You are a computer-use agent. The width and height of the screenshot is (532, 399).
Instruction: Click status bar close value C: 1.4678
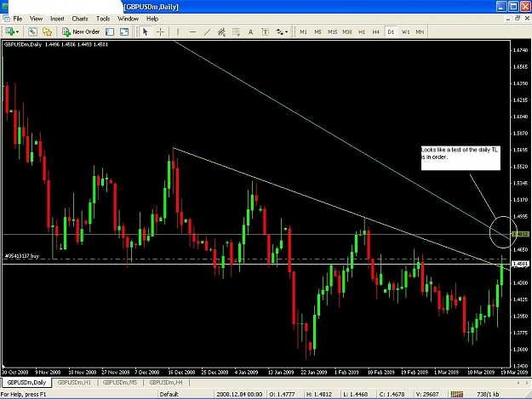click(392, 394)
